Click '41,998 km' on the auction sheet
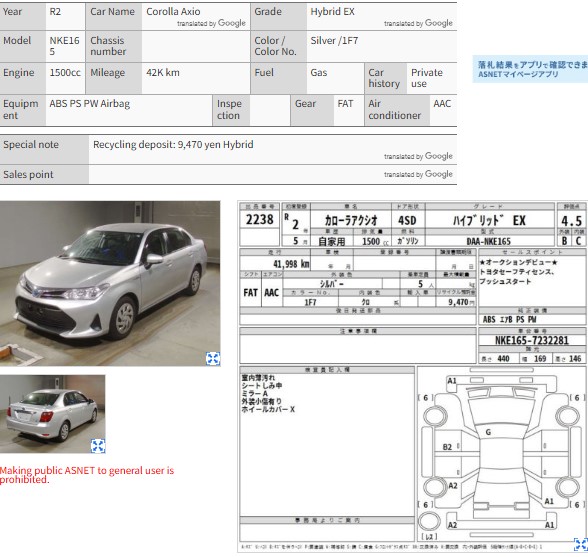 click(291, 264)
